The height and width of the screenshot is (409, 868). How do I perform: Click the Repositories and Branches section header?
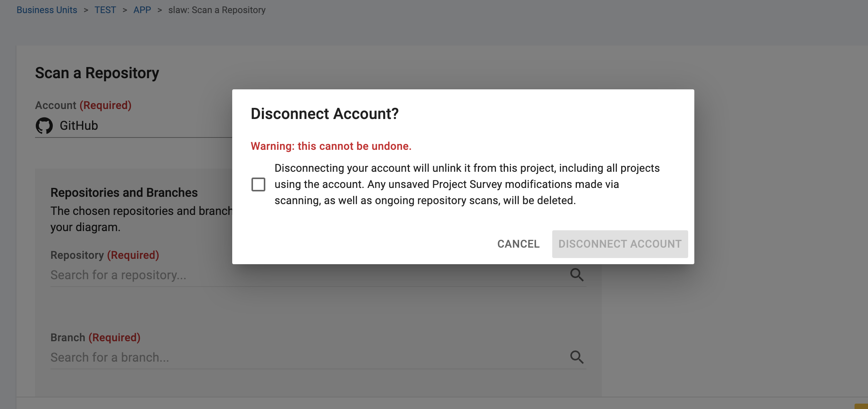point(124,192)
